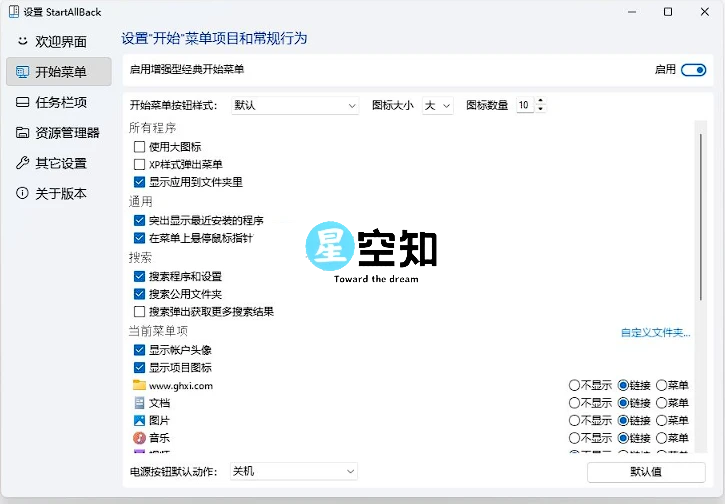
Task: Set 图片 to 不显示
Action: click(574, 420)
